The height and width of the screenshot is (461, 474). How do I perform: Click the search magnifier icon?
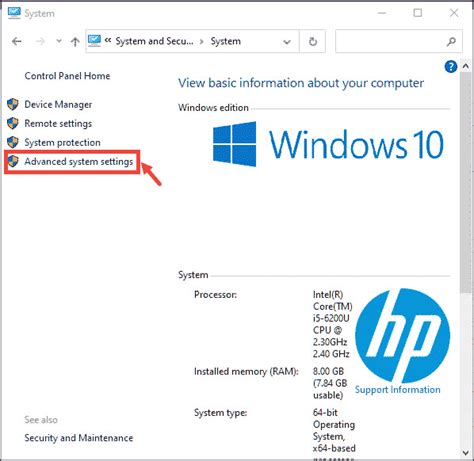(x=451, y=42)
